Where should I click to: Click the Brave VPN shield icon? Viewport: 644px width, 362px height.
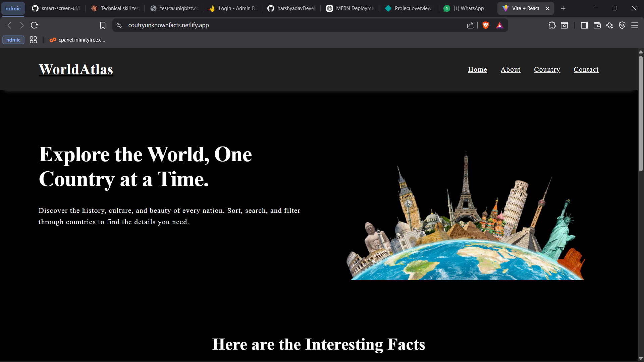(x=622, y=25)
